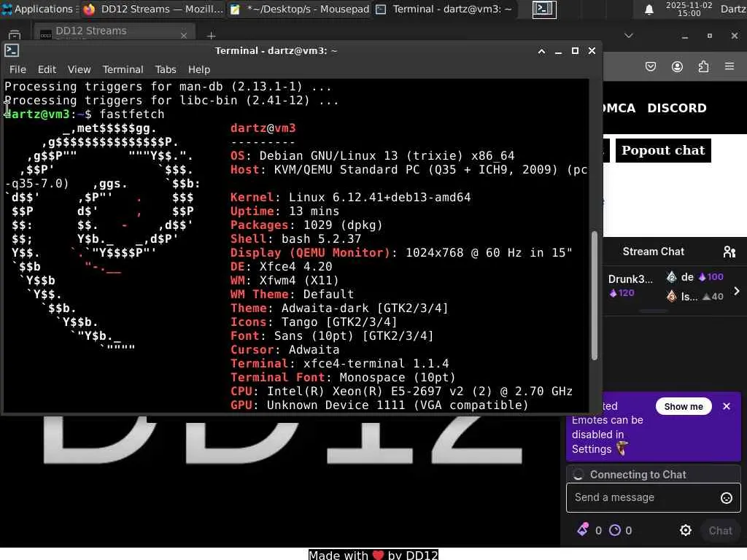
Task: Open the Help menu in Terminal
Action: 198,69
